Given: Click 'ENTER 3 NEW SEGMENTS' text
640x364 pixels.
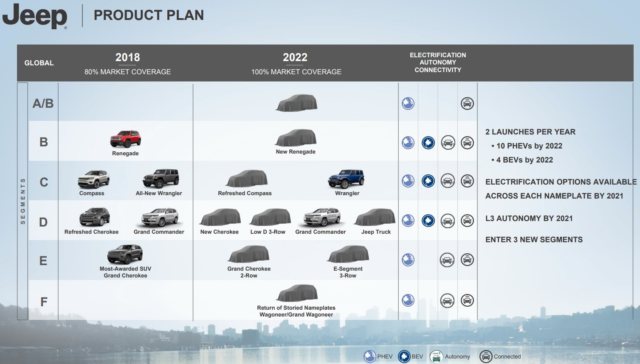Looking at the screenshot, I should tap(534, 240).
